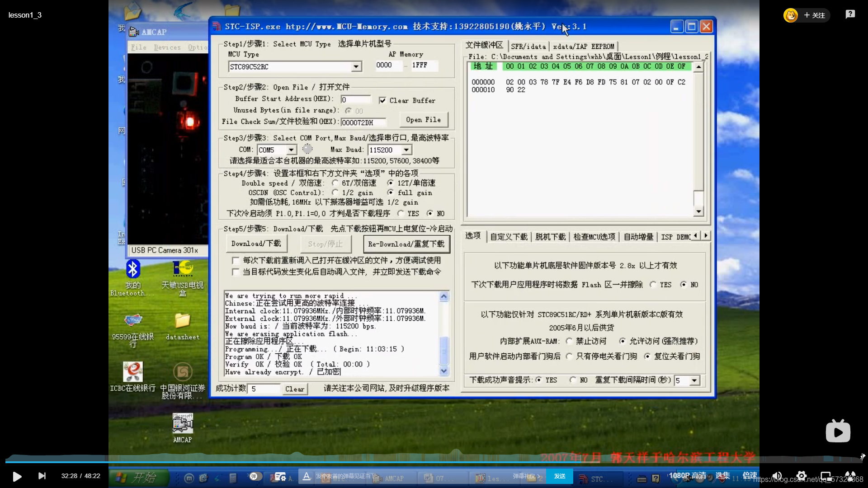Toggle the Clear Buffer checkbox
The width and height of the screenshot is (868, 488).
click(x=382, y=100)
